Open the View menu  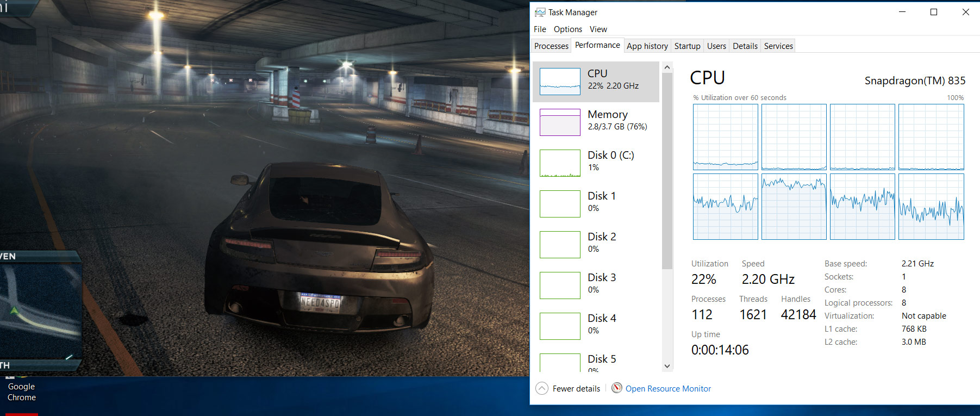pyautogui.click(x=598, y=29)
